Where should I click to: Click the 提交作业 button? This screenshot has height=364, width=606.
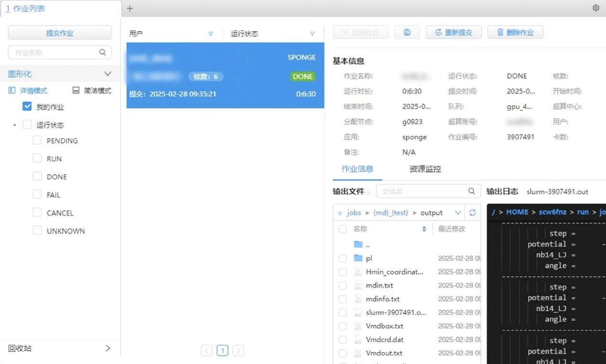click(60, 33)
